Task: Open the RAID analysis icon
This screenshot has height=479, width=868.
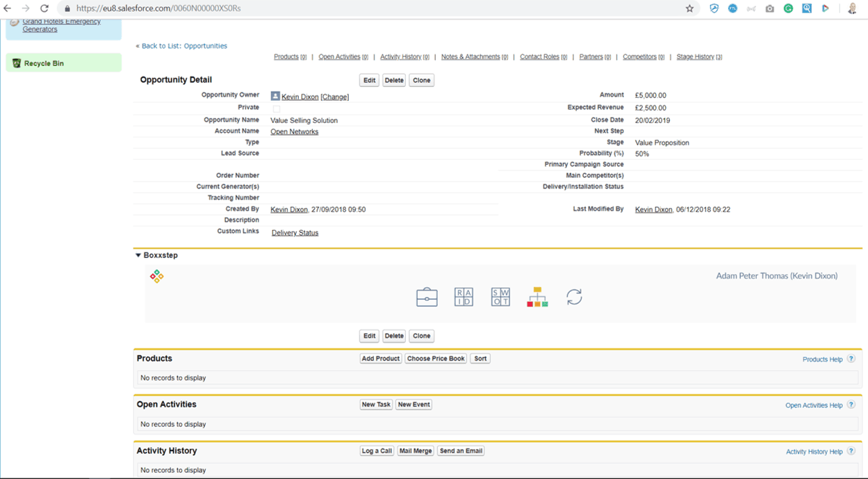Action: point(464,297)
